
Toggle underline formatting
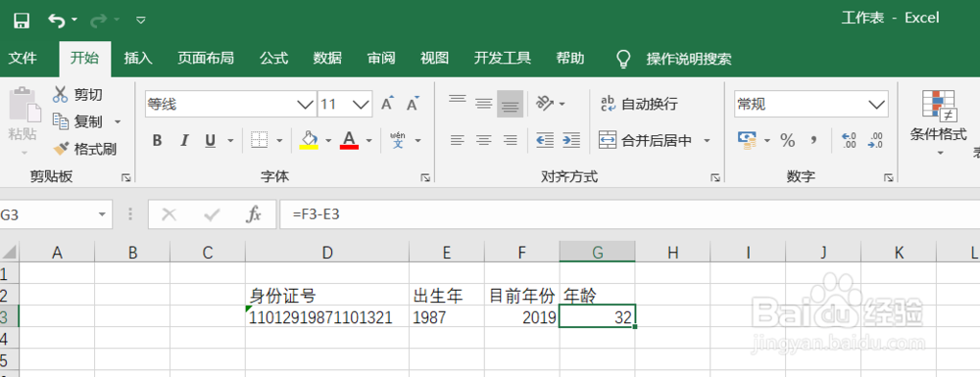tap(211, 140)
